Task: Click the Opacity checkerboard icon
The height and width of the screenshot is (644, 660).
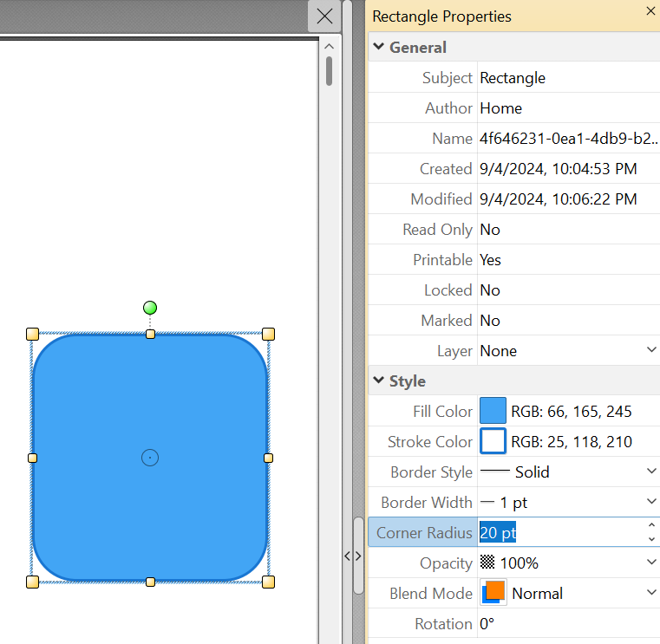Action: (x=487, y=563)
